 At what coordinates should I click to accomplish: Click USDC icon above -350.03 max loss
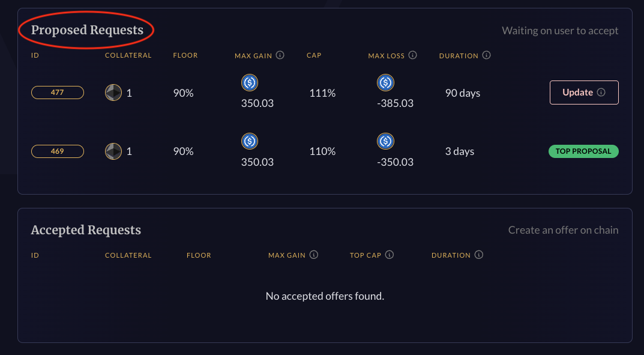pos(385,141)
